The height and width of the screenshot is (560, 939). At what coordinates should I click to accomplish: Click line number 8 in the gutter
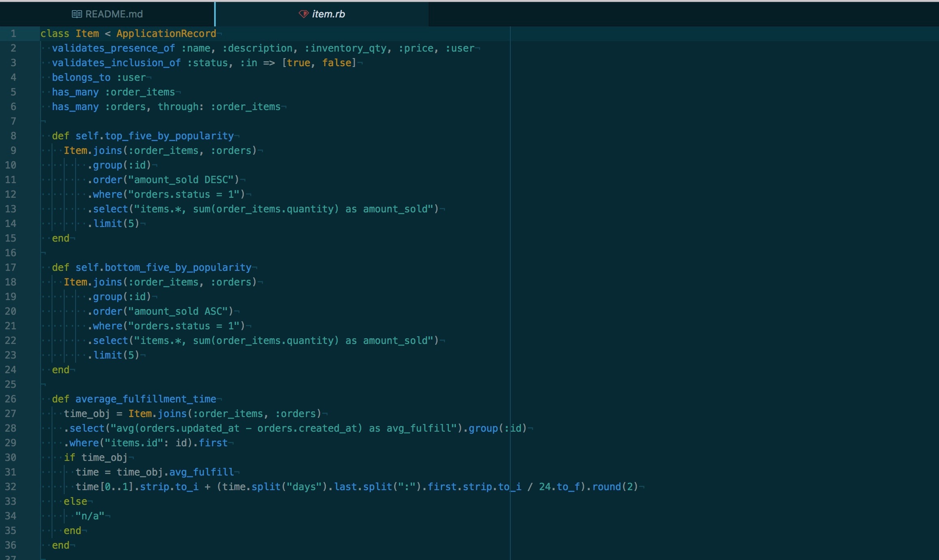pos(13,136)
